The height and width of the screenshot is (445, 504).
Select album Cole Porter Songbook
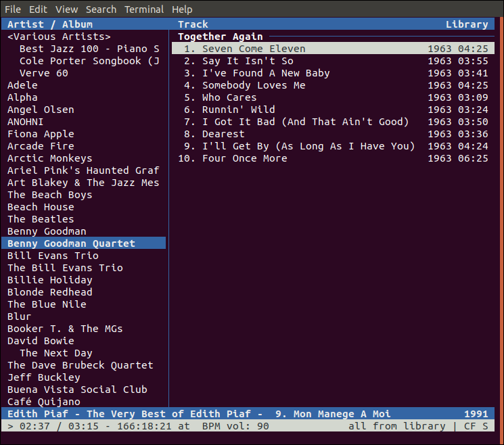(x=89, y=61)
